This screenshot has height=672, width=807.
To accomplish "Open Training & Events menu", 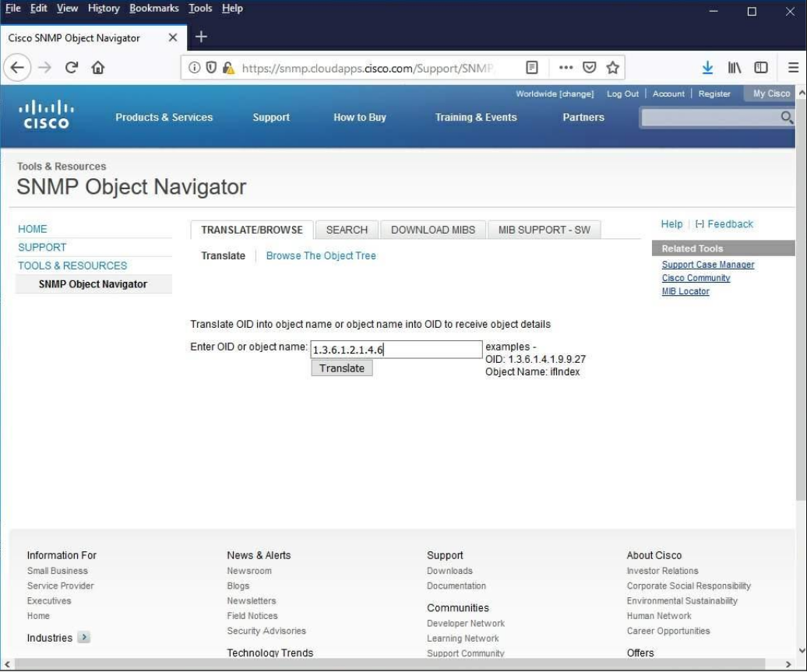I will [476, 118].
